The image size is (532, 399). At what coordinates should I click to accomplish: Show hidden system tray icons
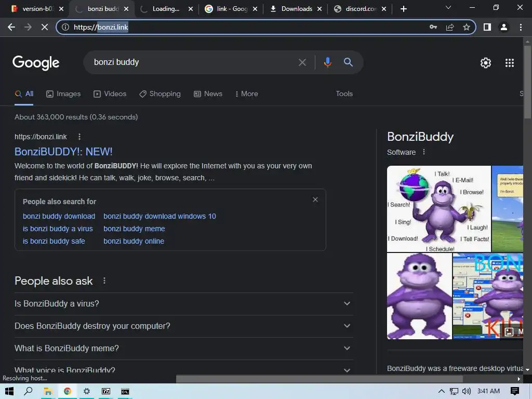tap(441, 391)
